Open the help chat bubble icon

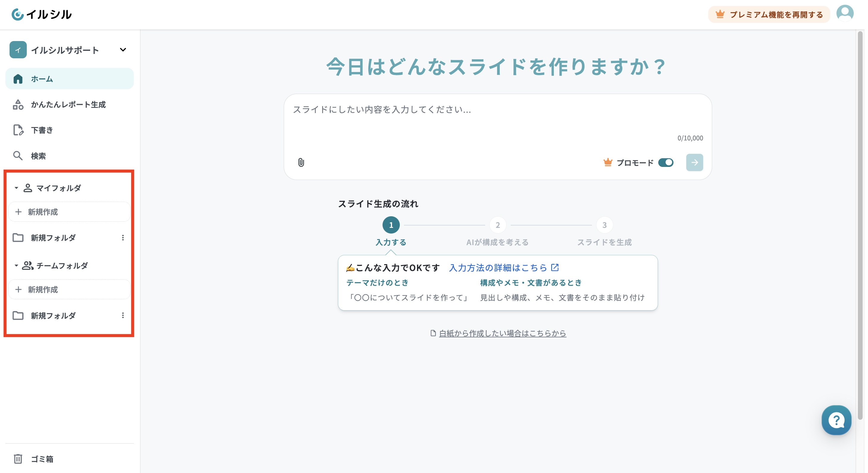coord(836,420)
